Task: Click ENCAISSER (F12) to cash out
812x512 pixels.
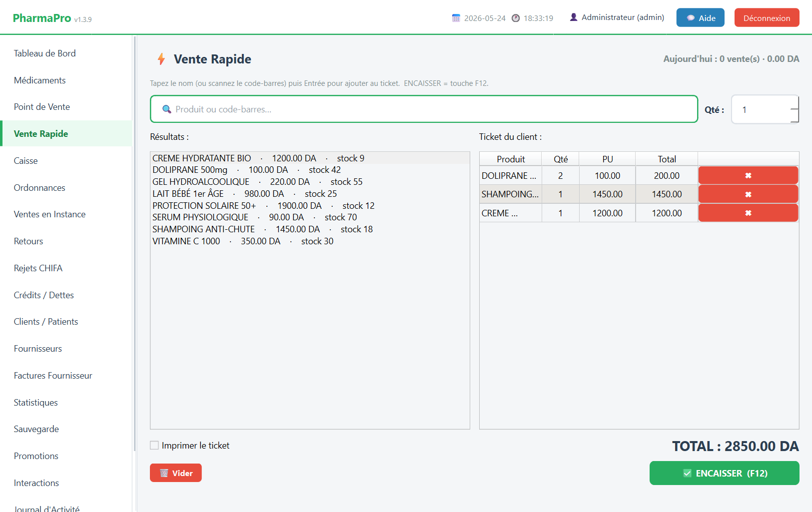Action: pos(724,473)
